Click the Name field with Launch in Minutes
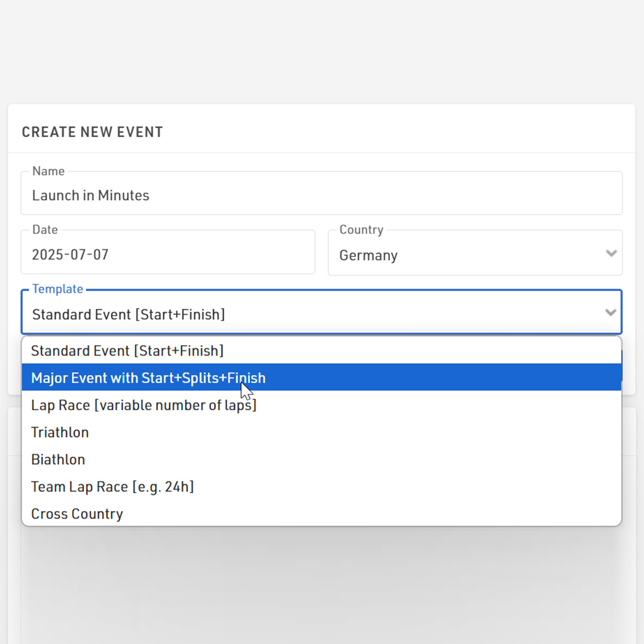Image resolution: width=644 pixels, height=644 pixels. coord(321,193)
